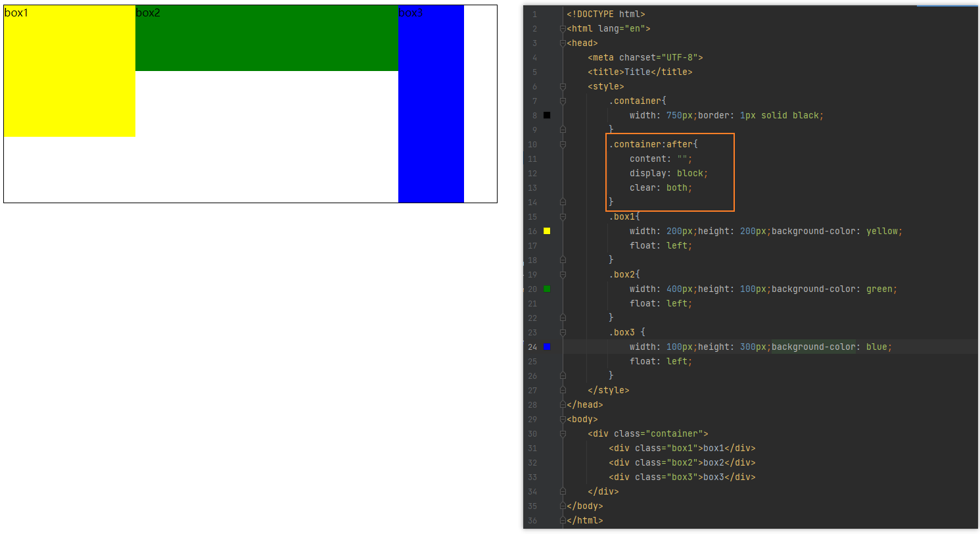
Task: Click line number 1 in the gutter
Action: click(x=534, y=14)
